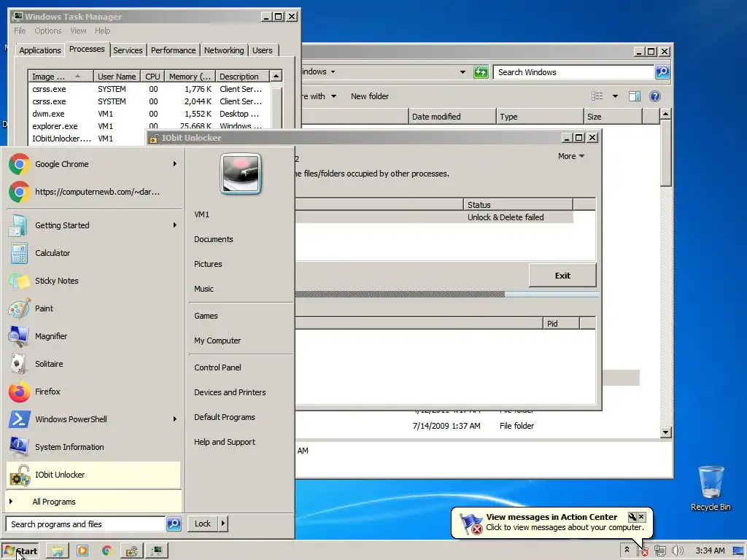Click the Start button
The image size is (747, 560).
[x=20, y=551]
